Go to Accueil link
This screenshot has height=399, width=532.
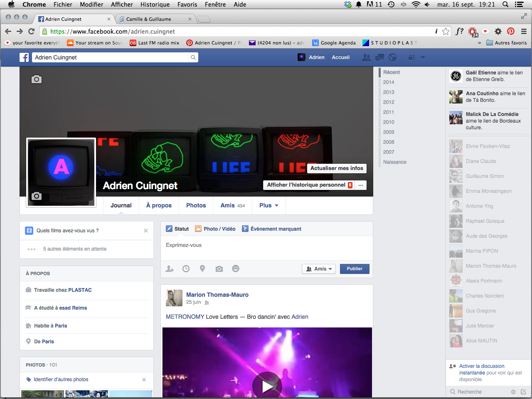tap(340, 57)
